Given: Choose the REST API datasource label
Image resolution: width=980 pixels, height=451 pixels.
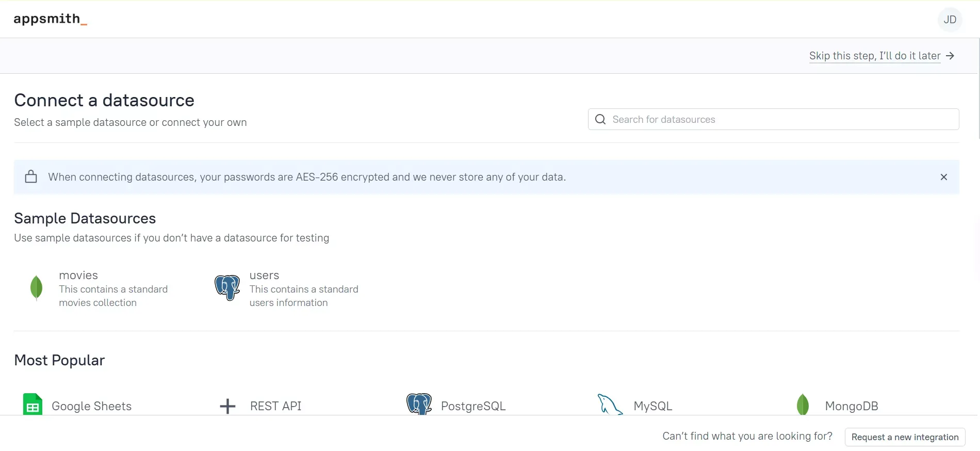Looking at the screenshot, I should 275,406.
